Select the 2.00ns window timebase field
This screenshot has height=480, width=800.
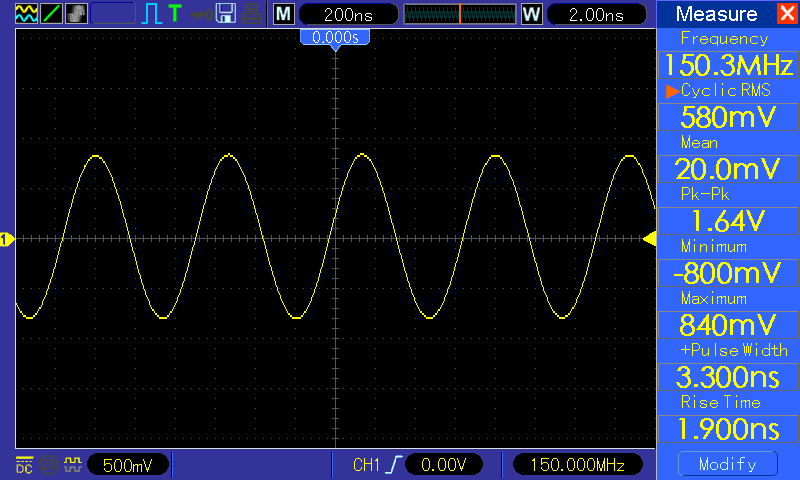(x=596, y=14)
